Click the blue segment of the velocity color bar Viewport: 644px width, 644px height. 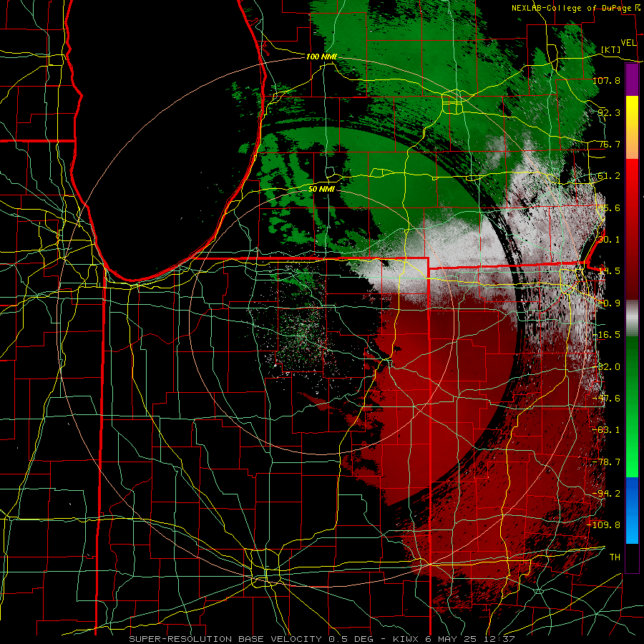coord(632,510)
